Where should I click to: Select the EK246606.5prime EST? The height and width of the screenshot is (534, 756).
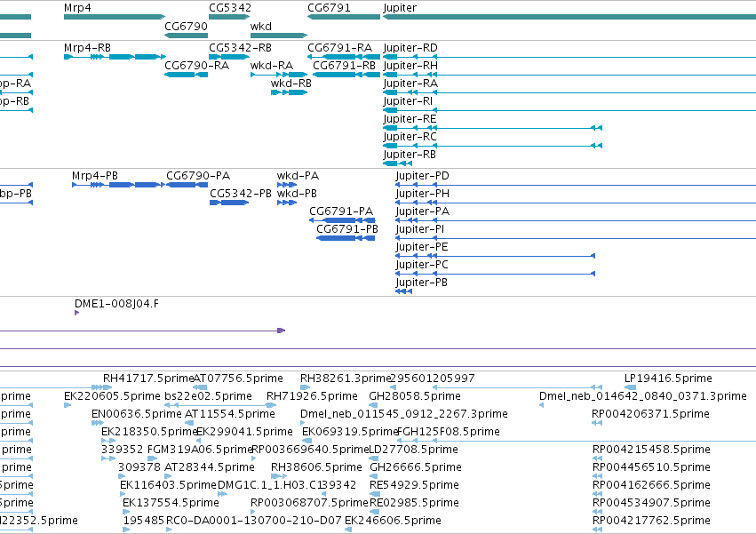[347, 530]
